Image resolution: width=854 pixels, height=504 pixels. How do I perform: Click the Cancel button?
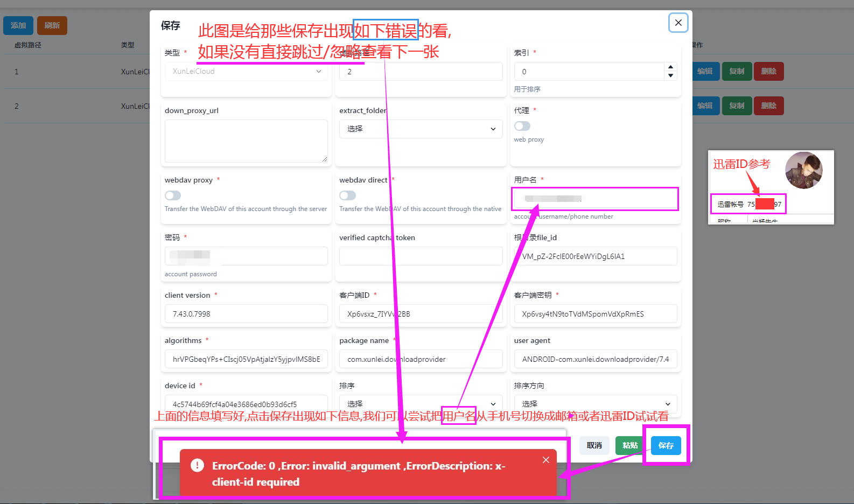coord(594,445)
